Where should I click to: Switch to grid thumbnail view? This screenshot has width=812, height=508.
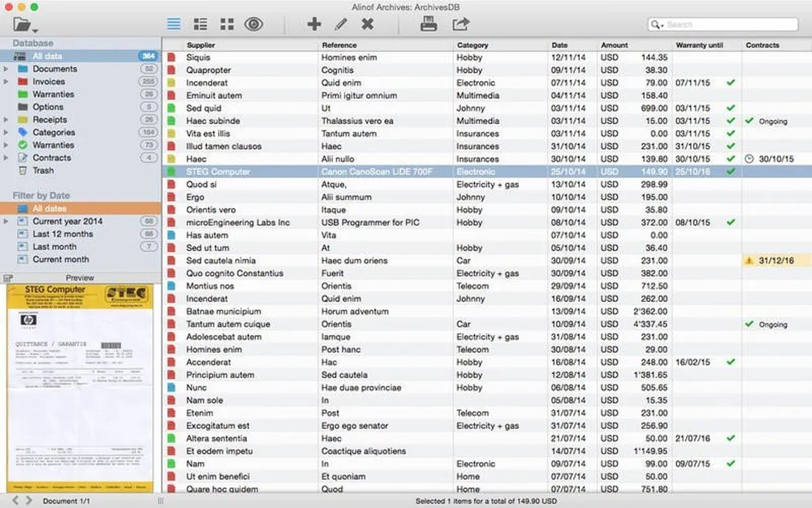(227, 24)
